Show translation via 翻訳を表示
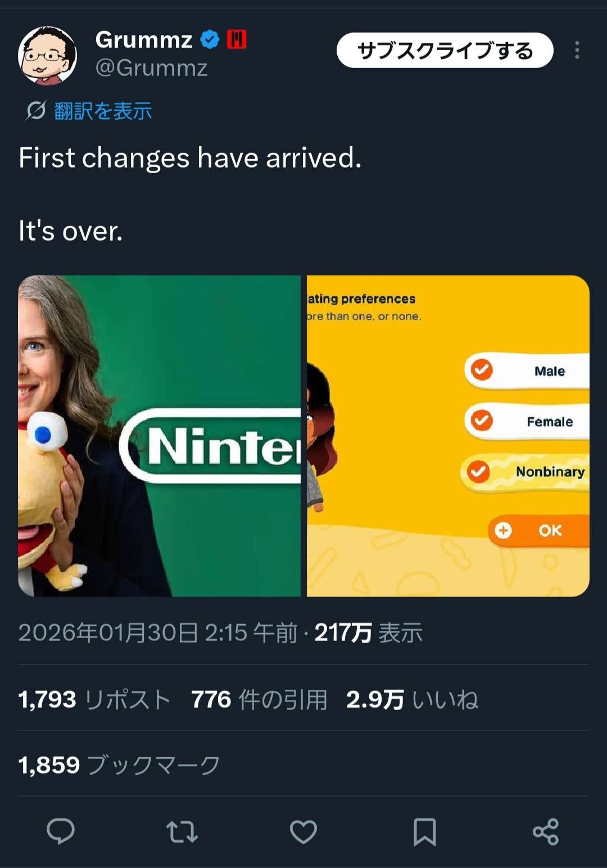Image resolution: width=607 pixels, height=868 pixels. (x=103, y=111)
